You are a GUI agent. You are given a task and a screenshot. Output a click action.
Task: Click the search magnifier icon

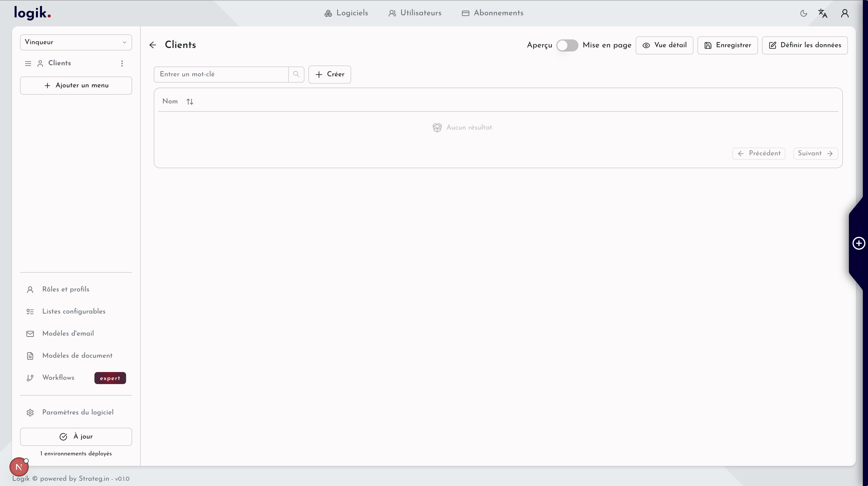[296, 74]
